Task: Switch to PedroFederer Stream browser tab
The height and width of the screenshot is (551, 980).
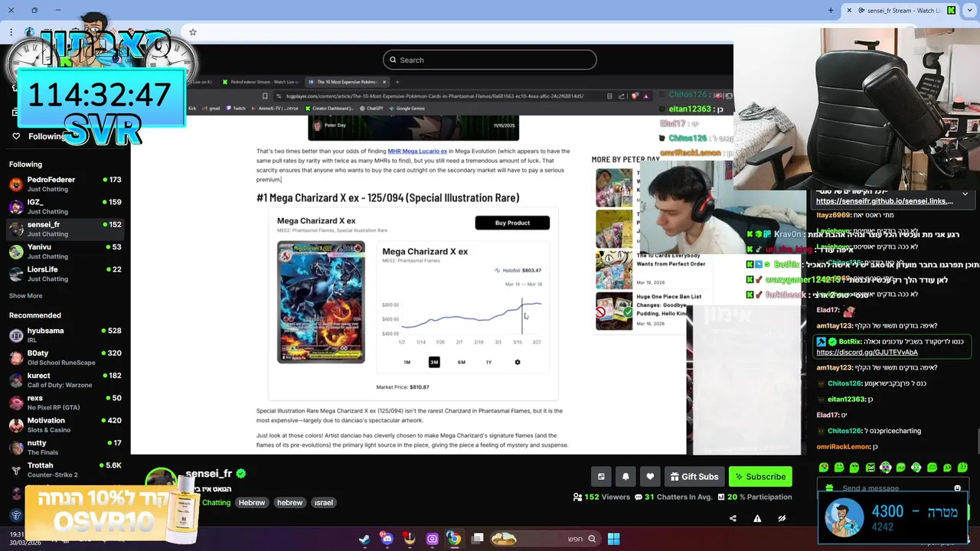Action: 262,82
